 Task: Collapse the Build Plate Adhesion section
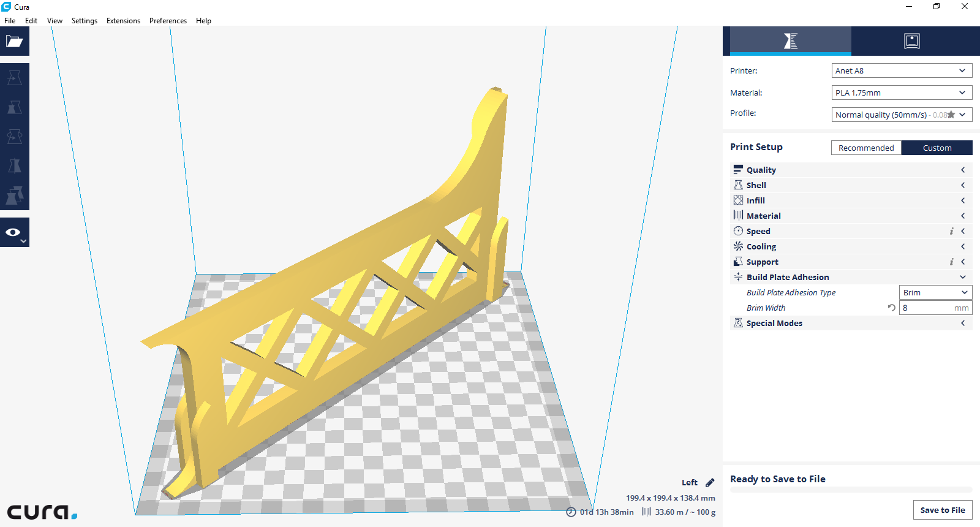coord(851,277)
